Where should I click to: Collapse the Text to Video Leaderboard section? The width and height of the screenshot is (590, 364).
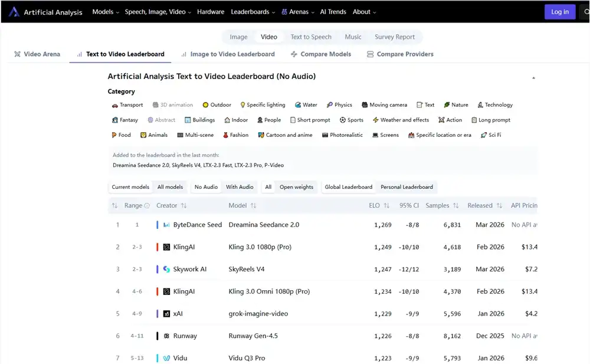pos(533,78)
